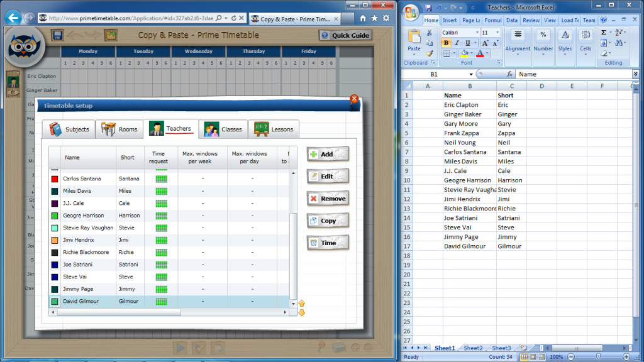
Task: Click the Excel Copy icon below Cut
Action: point(429,43)
